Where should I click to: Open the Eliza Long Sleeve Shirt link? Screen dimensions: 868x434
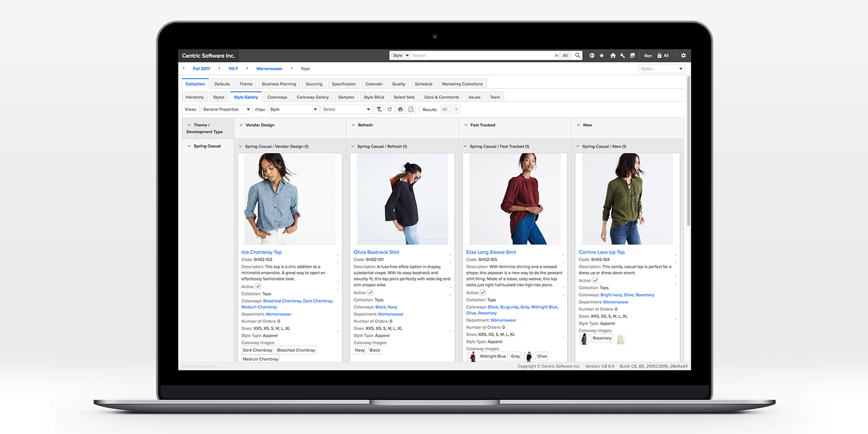pos(491,252)
